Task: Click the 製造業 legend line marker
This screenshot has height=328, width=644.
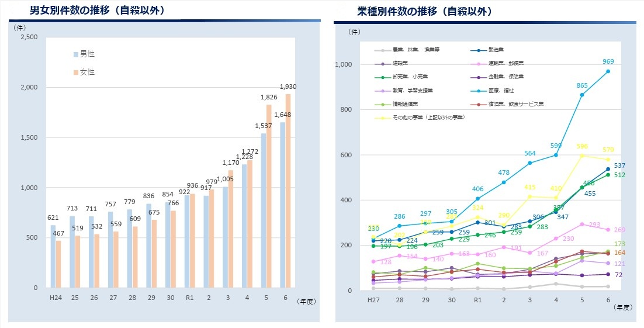Action: click(479, 50)
